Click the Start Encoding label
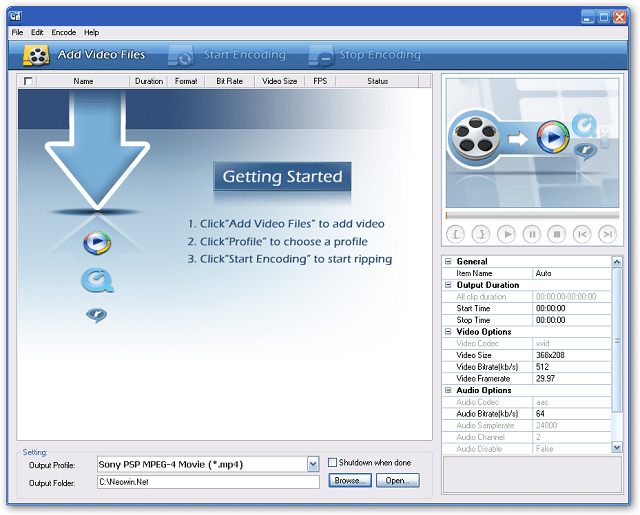640x515 pixels. [244, 54]
